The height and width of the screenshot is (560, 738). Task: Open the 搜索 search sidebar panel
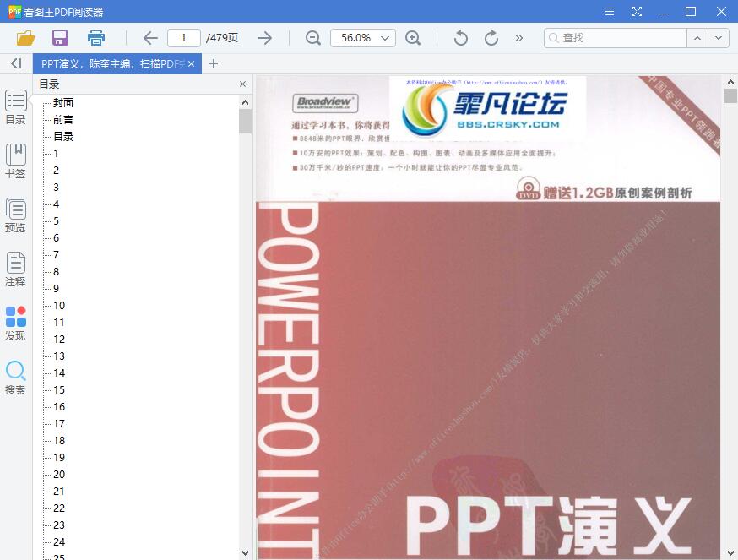coord(15,378)
